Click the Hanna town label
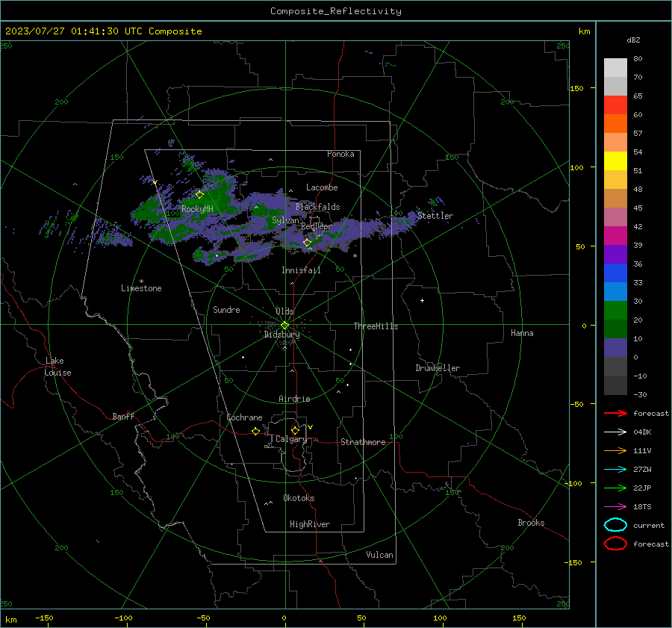 (522, 333)
